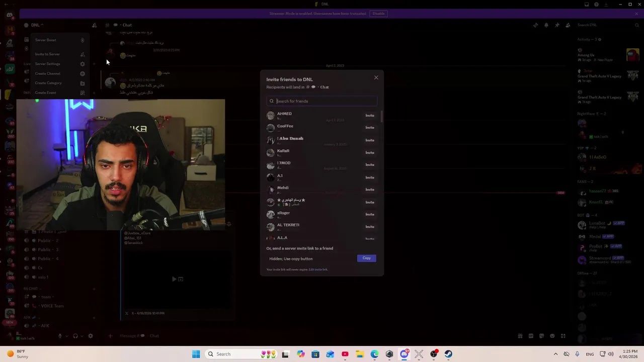Screen dimensions: 644x362
Task: Open volume control in system tray
Action: pos(611,354)
